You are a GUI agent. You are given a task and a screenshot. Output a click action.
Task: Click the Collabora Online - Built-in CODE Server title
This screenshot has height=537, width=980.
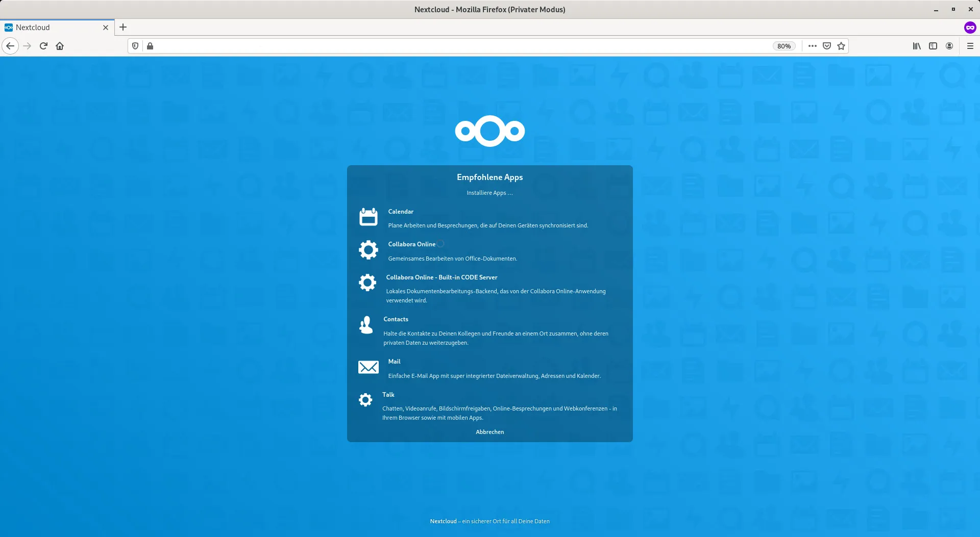[x=442, y=277]
